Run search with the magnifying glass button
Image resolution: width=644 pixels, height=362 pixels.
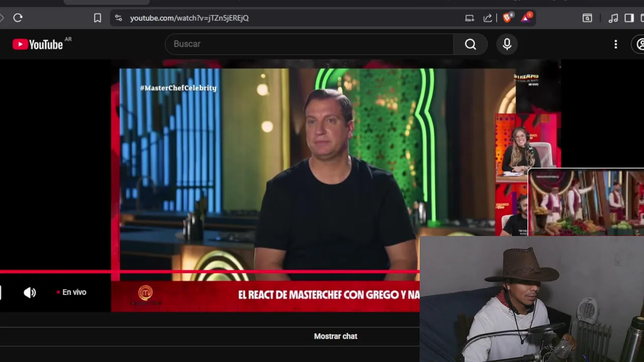pyautogui.click(x=470, y=44)
